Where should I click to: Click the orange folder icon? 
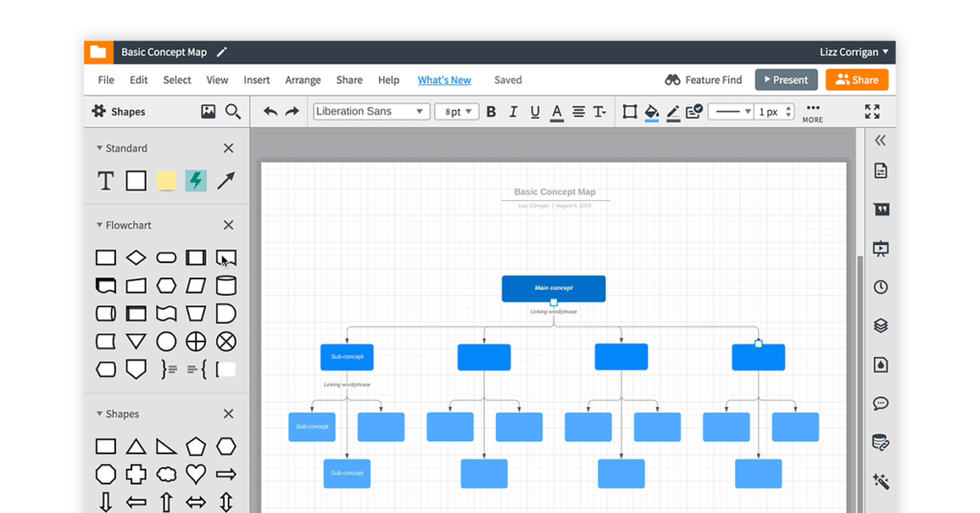[x=99, y=52]
